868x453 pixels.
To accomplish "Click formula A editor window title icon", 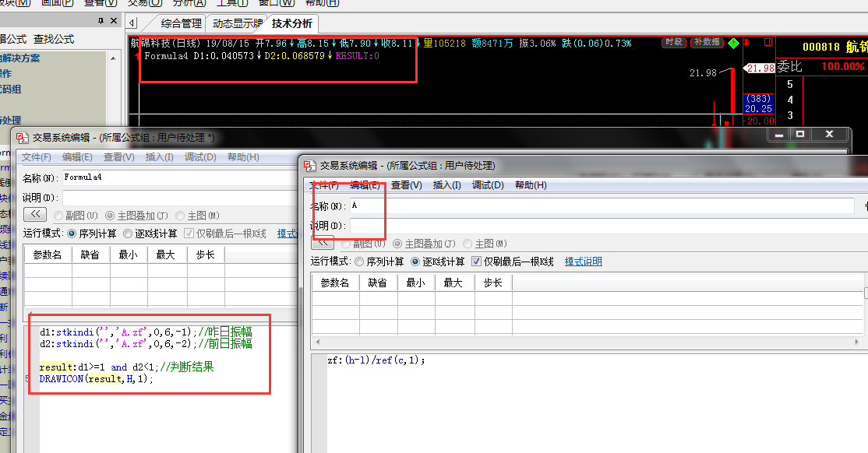I will (x=310, y=165).
